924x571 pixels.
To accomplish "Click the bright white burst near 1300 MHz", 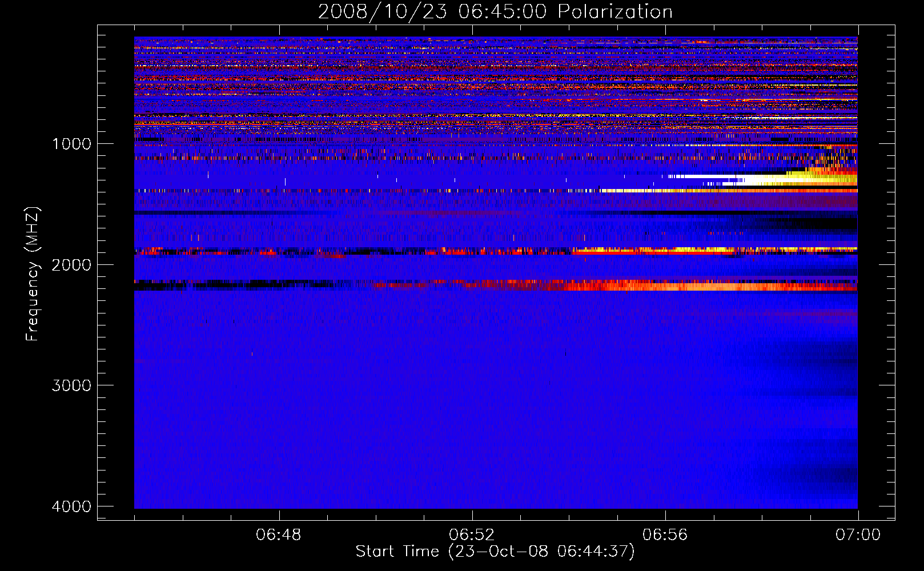I will point(760,179).
